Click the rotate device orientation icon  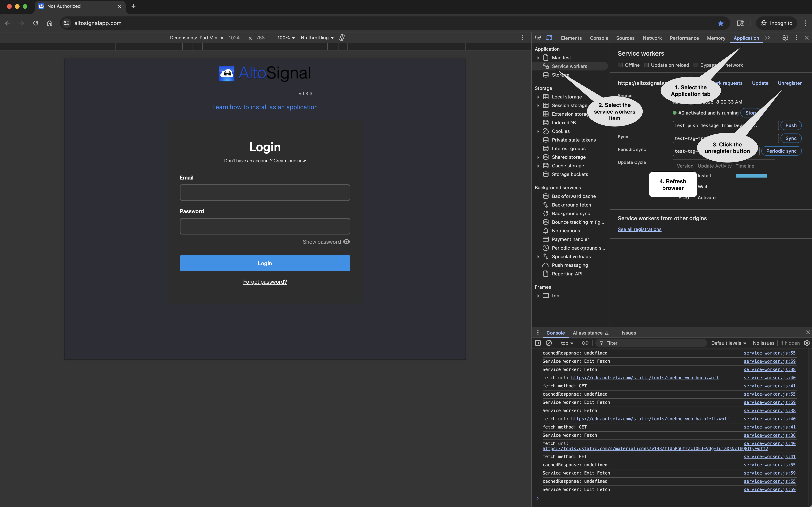[x=342, y=38]
